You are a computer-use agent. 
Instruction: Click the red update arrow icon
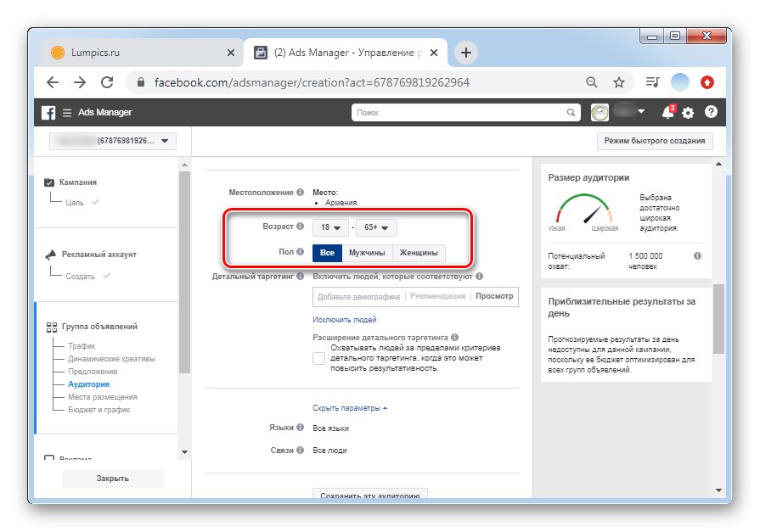point(707,82)
